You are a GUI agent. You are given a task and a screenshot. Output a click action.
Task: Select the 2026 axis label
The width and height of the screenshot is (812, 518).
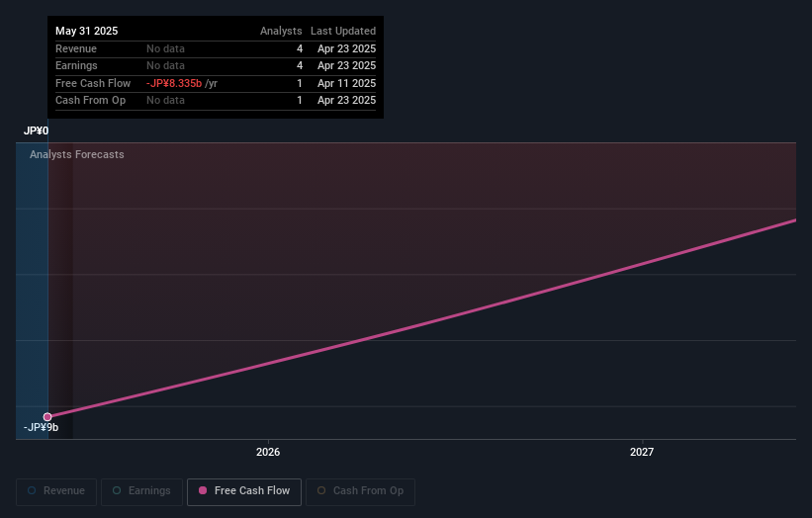pos(268,453)
